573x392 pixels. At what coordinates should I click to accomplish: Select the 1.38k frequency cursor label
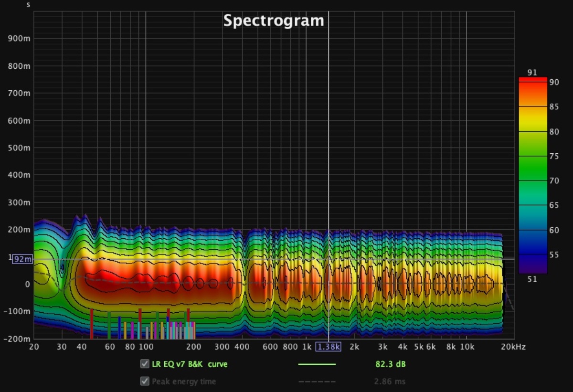[x=329, y=347]
